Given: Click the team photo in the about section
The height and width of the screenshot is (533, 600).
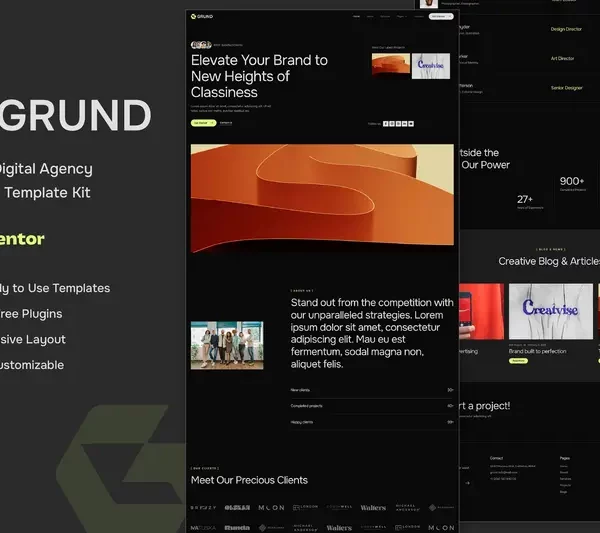Looking at the screenshot, I should 227,345.
